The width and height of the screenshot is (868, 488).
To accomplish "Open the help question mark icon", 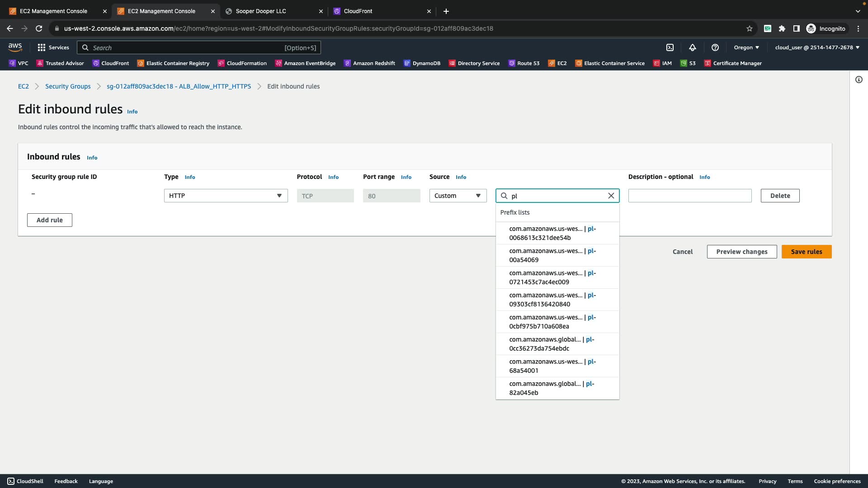I will (x=715, y=47).
